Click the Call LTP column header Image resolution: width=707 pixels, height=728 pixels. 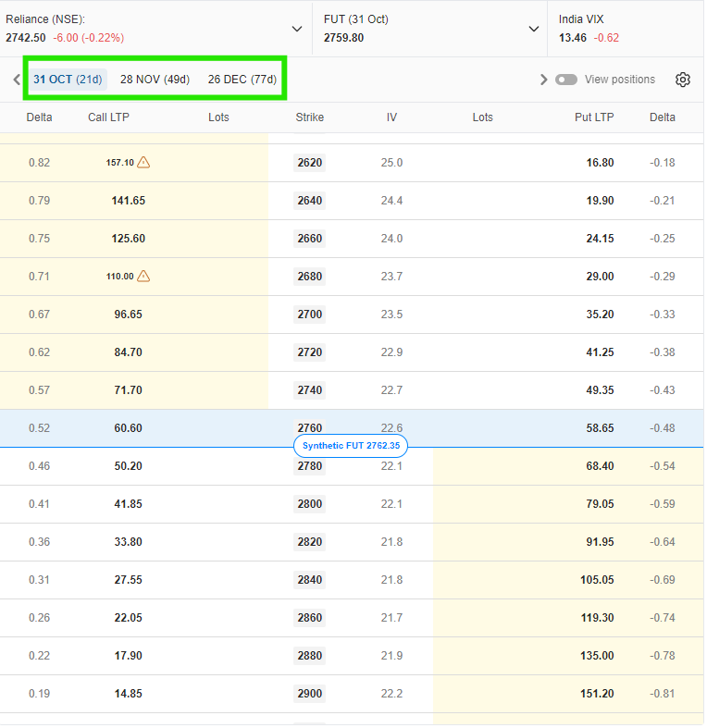point(108,117)
